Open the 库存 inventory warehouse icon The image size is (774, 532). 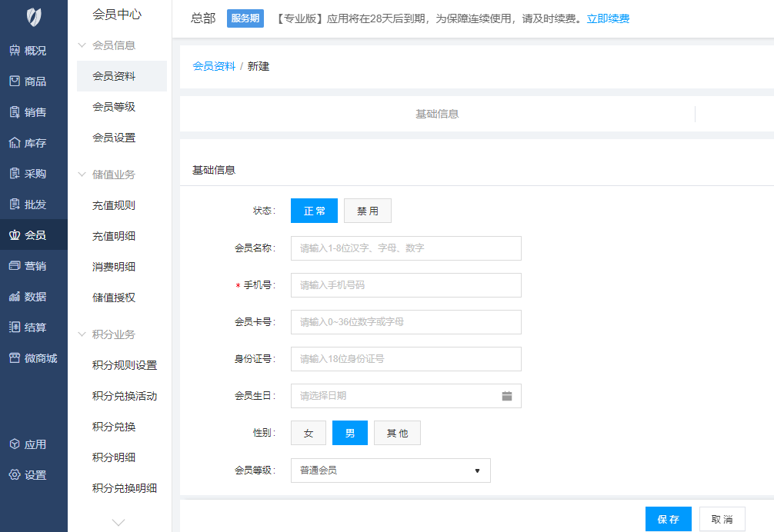pyautogui.click(x=15, y=143)
